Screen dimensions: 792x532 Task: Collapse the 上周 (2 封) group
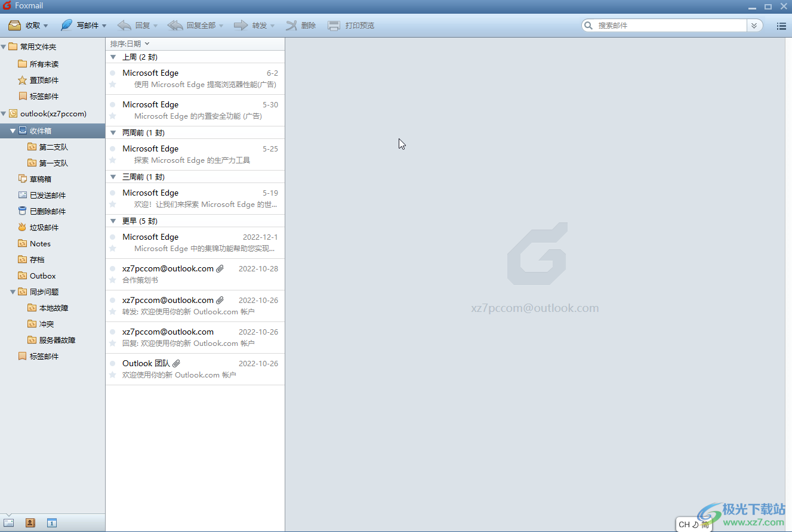coord(113,57)
